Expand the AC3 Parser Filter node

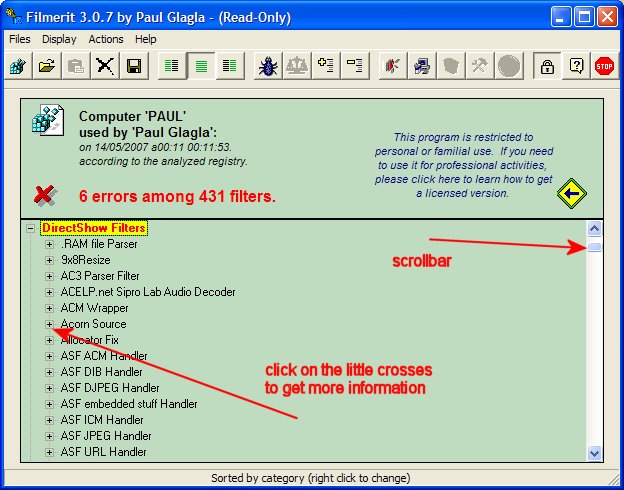pos(49,276)
